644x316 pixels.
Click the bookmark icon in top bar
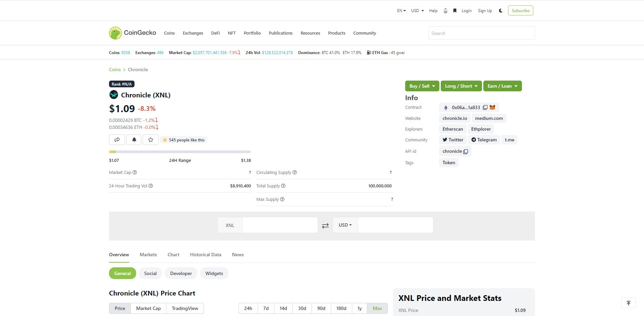(x=455, y=11)
